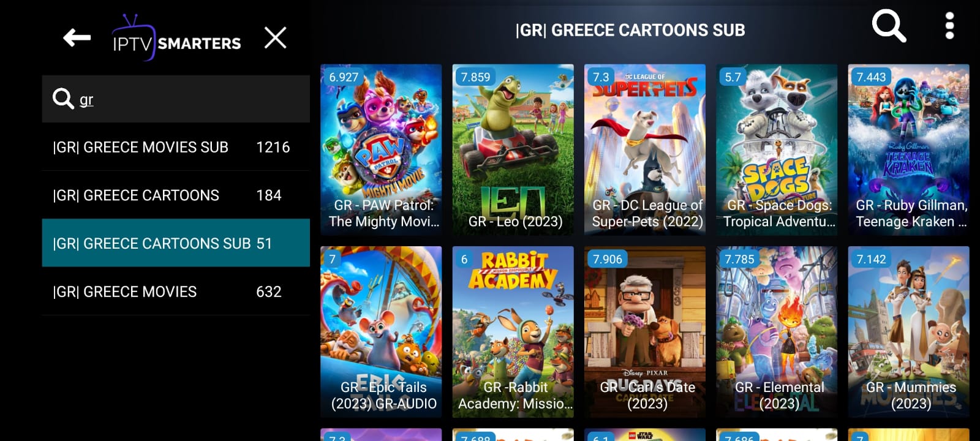Image resolution: width=980 pixels, height=441 pixels.
Task: Open Ruby Gillman, Teenage Kraken poster
Action: 909,149
